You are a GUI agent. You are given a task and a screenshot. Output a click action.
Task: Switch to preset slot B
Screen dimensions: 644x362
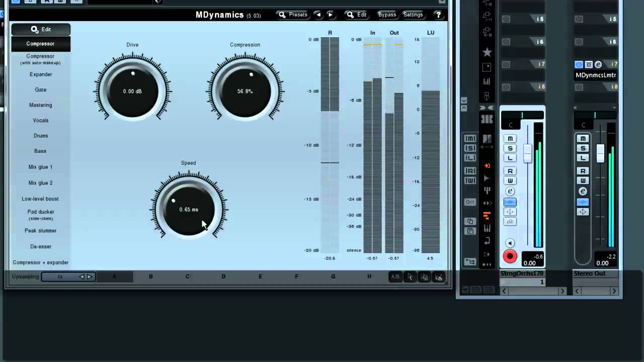(x=150, y=277)
